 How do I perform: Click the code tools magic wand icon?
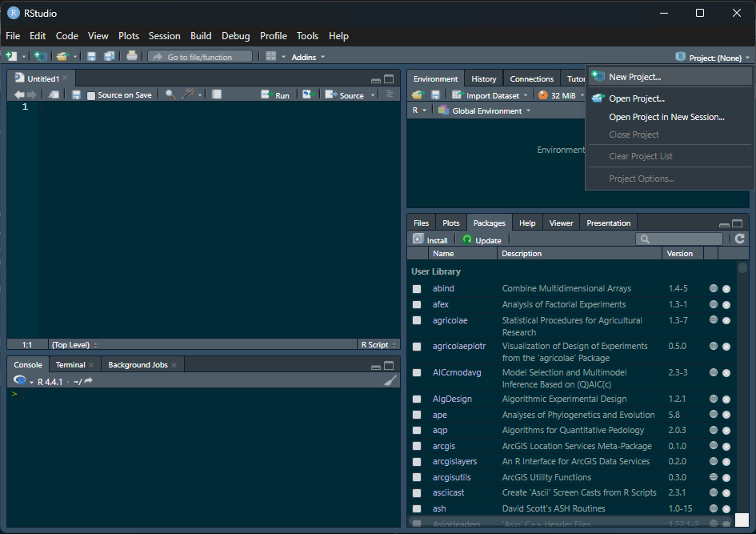(x=188, y=94)
